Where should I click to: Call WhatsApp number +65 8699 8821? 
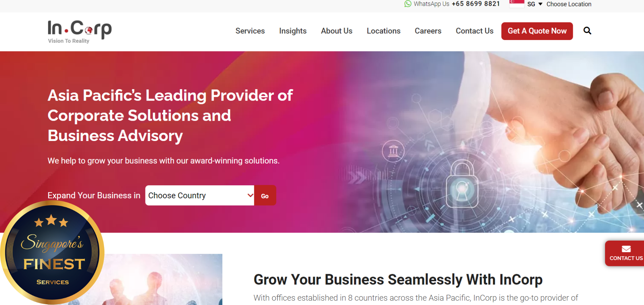[x=476, y=4]
